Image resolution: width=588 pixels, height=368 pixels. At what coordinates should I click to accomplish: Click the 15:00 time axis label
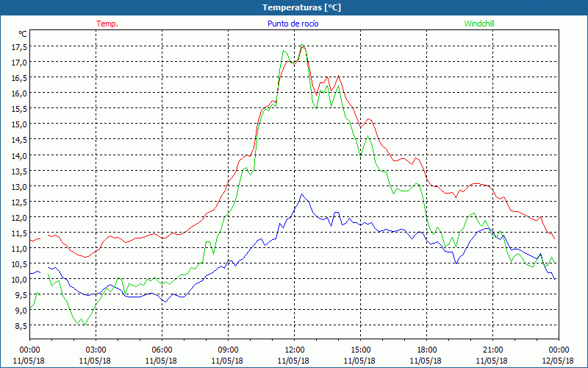[360, 350]
